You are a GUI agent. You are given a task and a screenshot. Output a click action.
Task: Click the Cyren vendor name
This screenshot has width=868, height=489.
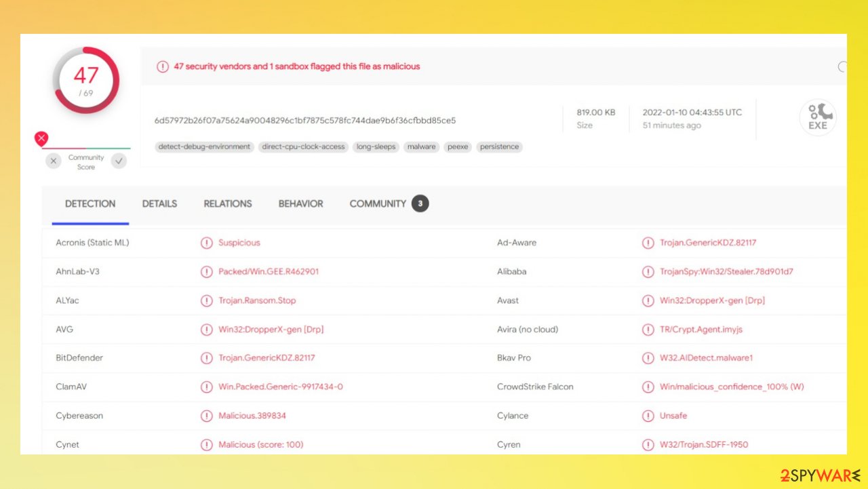coord(509,445)
